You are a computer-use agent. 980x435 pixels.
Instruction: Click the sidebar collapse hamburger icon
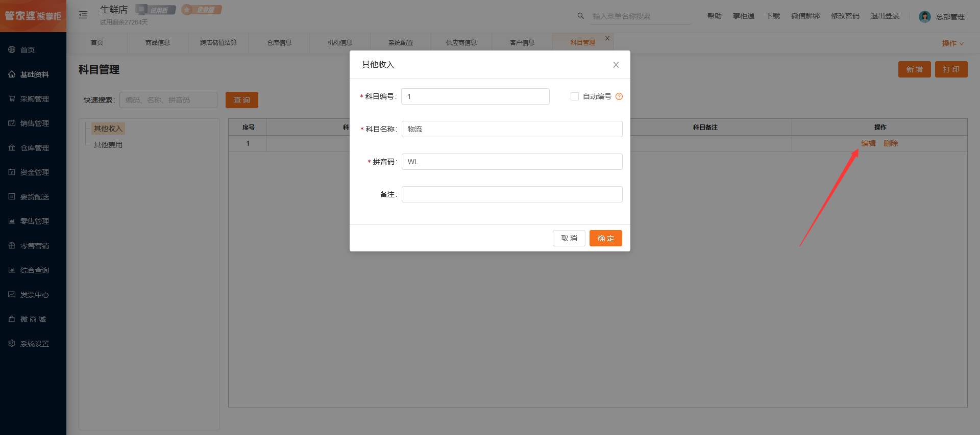83,15
